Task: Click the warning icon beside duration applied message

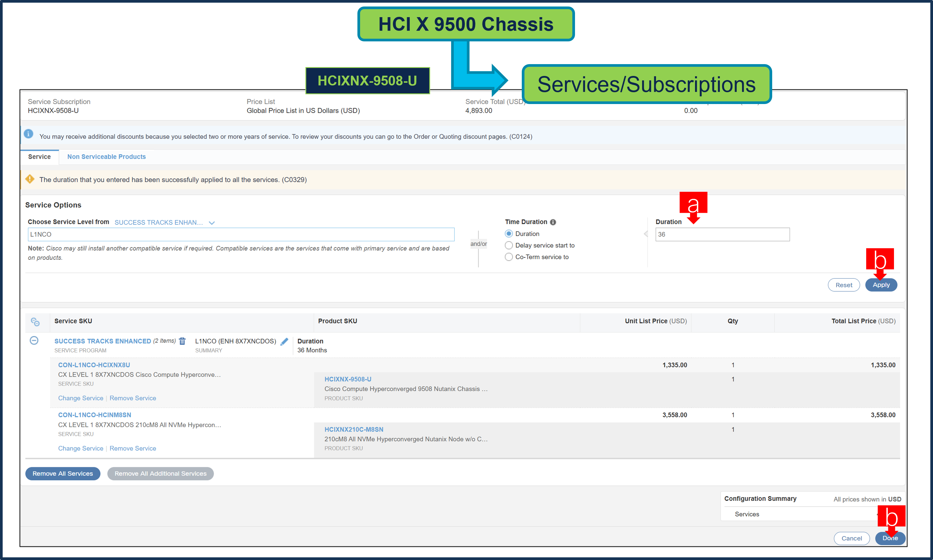Action: (x=30, y=179)
